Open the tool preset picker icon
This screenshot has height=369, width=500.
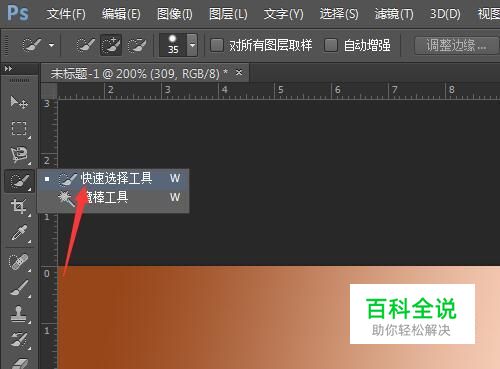[32, 45]
